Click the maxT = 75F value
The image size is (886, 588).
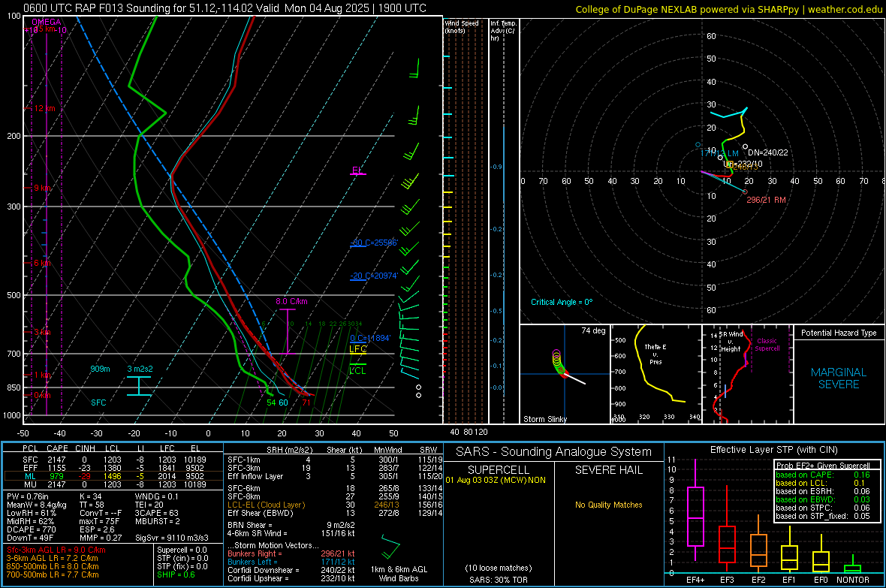click(x=99, y=521)
